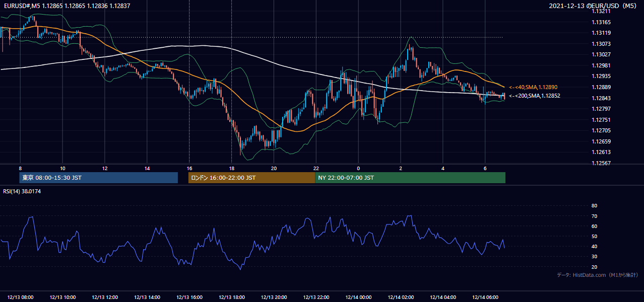644x302 pixels.
Task: Click the 12/14 02:00 date axis label
Action: pos(401,297)
